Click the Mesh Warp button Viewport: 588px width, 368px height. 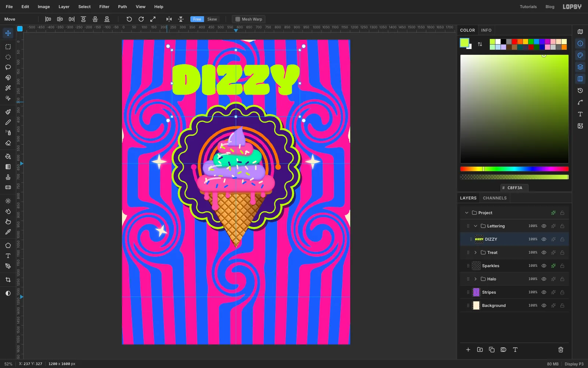click(249, 19)
